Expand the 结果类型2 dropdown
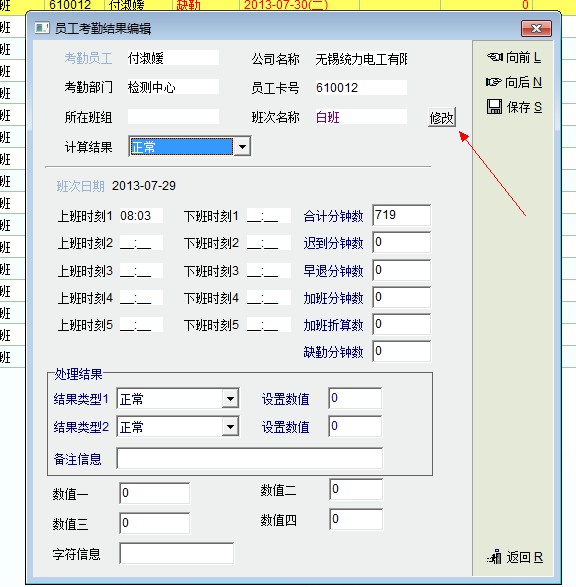Screen dimensions: 576x587 pos(230,426)
